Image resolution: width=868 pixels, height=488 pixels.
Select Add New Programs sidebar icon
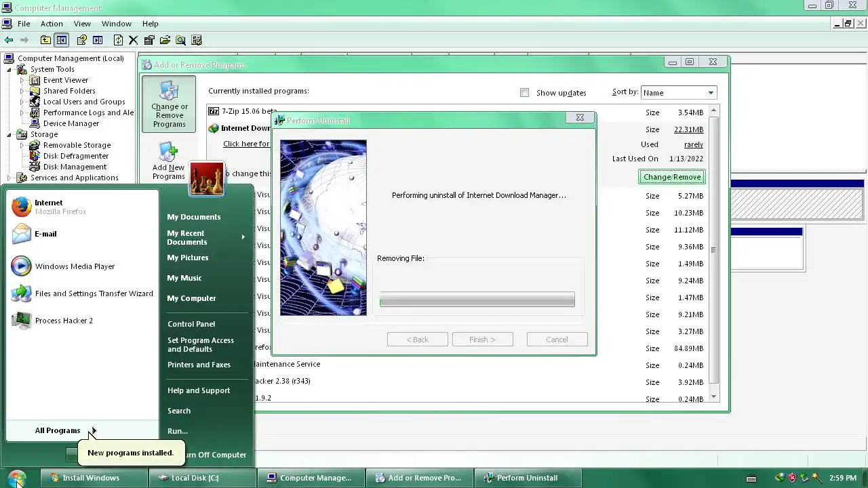pyautogui.click(x=168, y=161)
